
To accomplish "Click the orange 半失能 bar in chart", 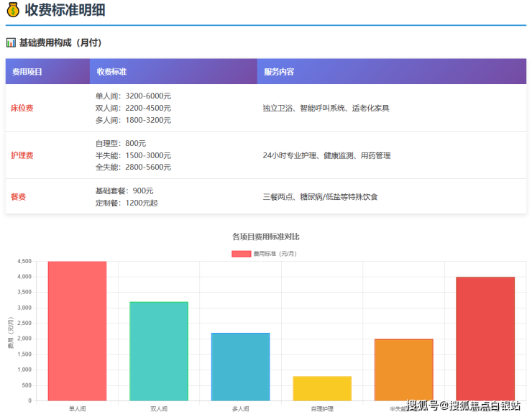I will coord(403,367).
